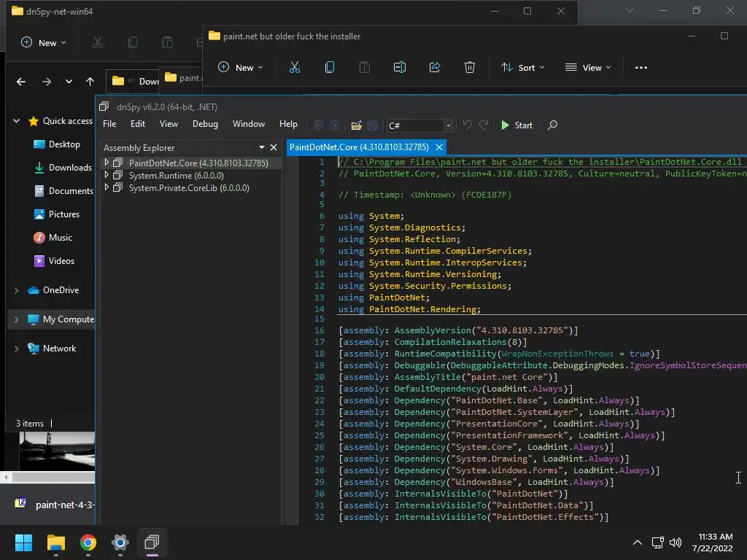Viewport: 747px width, 560px height.
Task: Click the Open file icon in dnSpy toolbar
Action: pyautogui.click(x=356, y=125)
